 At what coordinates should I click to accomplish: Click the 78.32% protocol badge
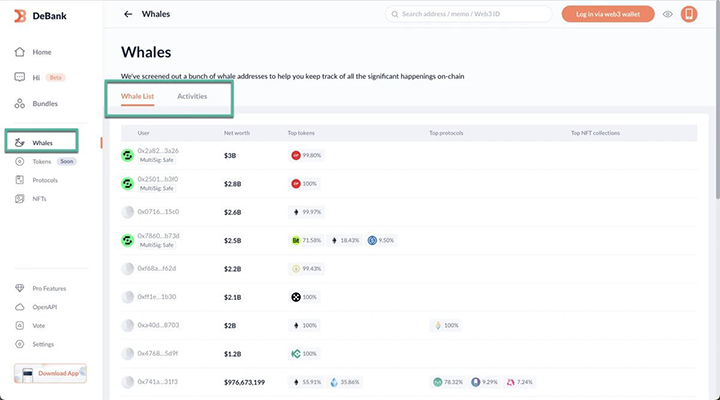[448, 382]
